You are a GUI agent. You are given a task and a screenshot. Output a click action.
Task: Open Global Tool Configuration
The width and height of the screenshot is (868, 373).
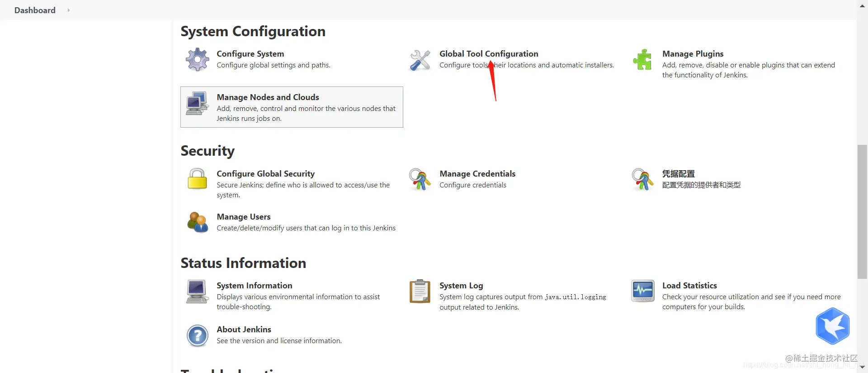pos(489,54)
